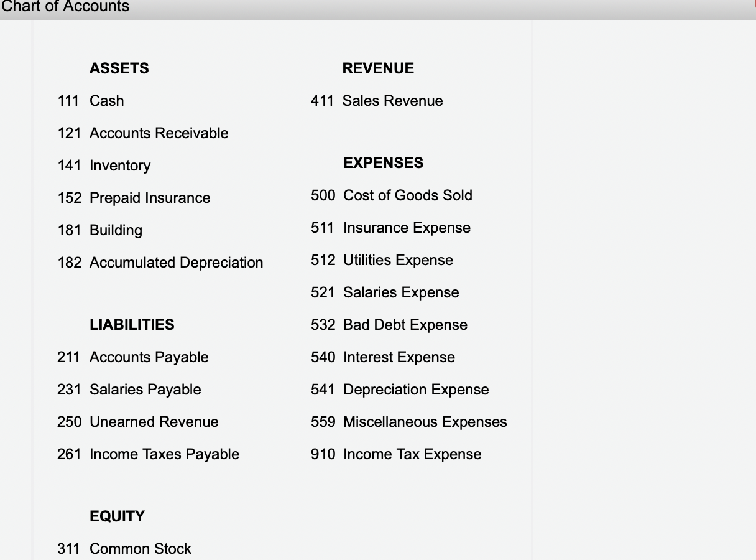
Task: Select the 500 Cost of Goods Sold account
Action: pos(392,195)
